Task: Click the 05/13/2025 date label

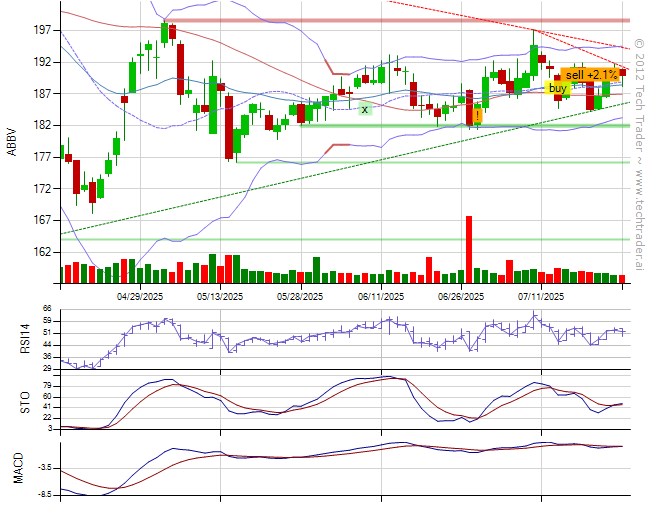Action: 220,297
